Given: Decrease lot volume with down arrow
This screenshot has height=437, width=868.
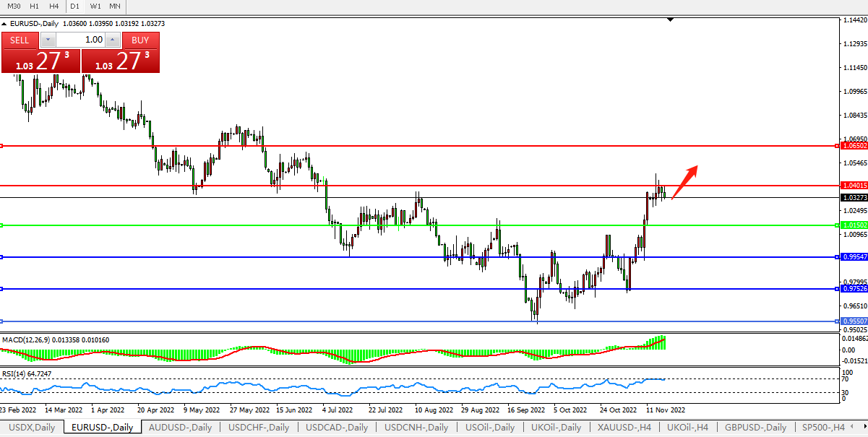Looking at the screenshot, I should pos(48,40).
